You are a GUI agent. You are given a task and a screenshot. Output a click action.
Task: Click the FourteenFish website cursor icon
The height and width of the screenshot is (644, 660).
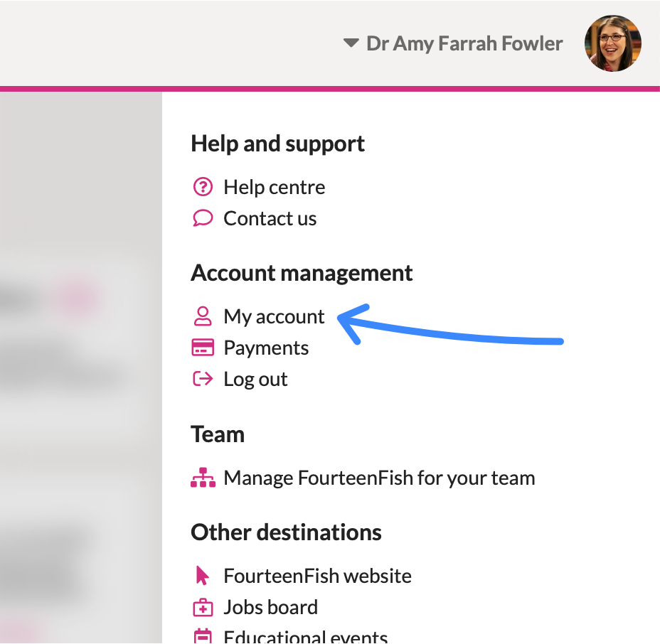[x=202, y=576]
